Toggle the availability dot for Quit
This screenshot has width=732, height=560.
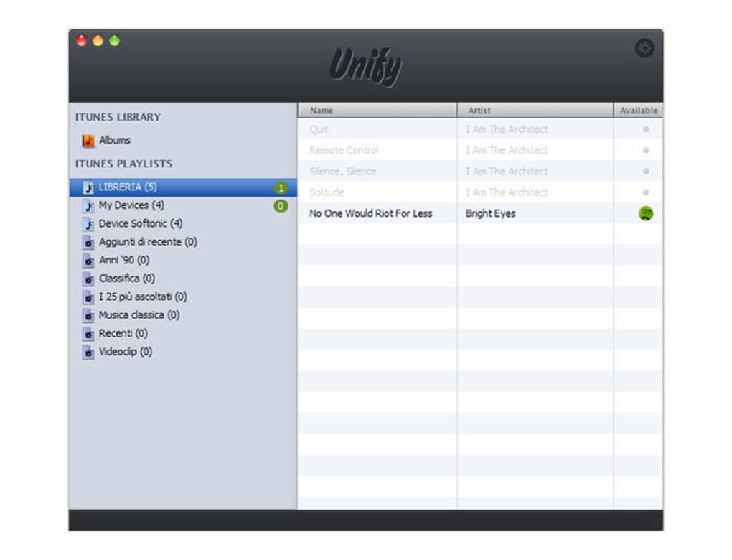[644, 129]
